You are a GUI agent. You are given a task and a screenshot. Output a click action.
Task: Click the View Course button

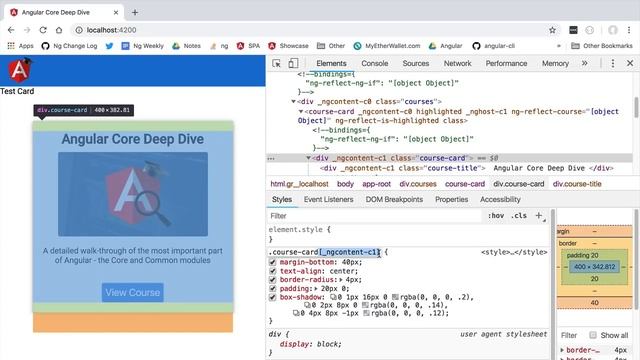pyautogui.click(x=133, y=292)
